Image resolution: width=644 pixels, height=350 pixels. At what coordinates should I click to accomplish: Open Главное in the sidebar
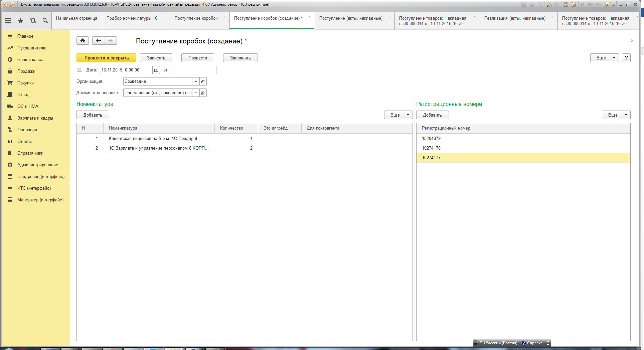pyautogui.click(x=25, y=36)
